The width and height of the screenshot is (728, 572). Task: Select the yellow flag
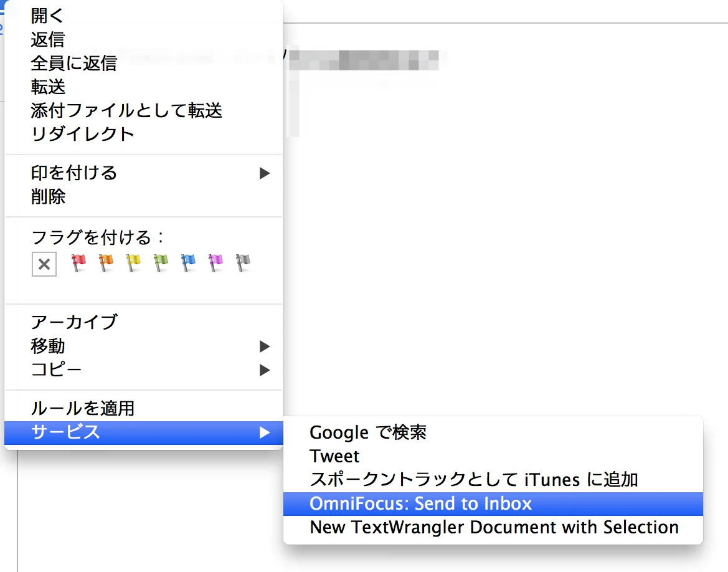134,263
